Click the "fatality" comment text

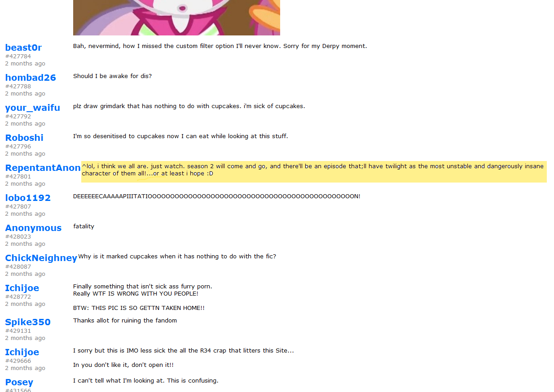(x=84, y=226)
